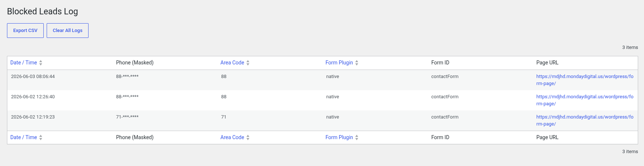
Task: Click native plugin cell in 12:26:40 row
Action: 332,97
